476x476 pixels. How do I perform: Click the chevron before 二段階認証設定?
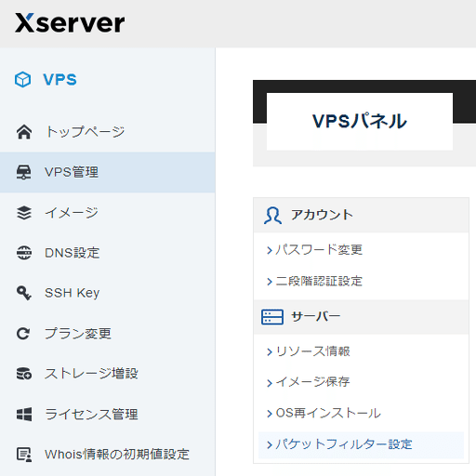(270, 282)
